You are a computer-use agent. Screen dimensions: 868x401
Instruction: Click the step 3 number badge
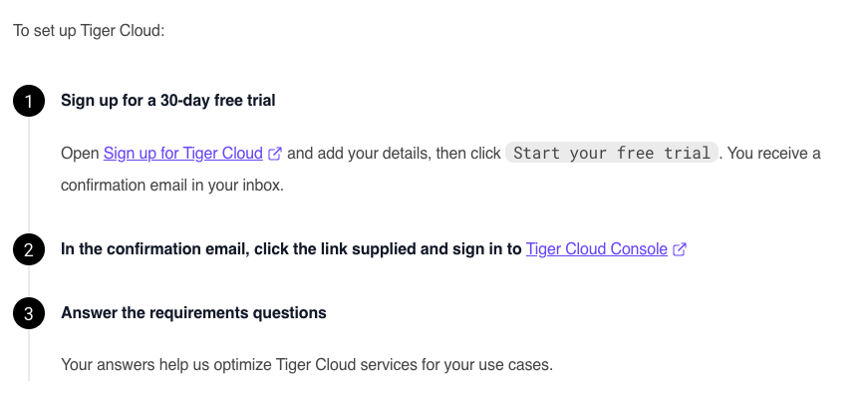click(x=29, y=313)
